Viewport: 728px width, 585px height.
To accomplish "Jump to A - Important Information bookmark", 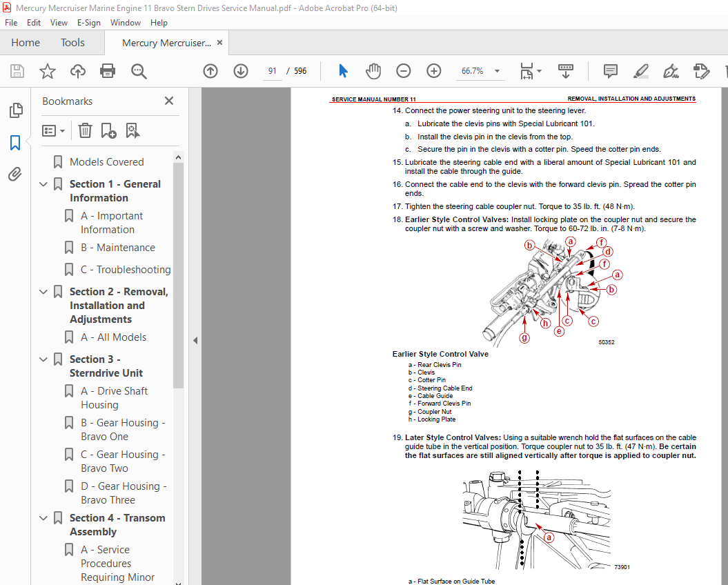I will tap(112, 223).
